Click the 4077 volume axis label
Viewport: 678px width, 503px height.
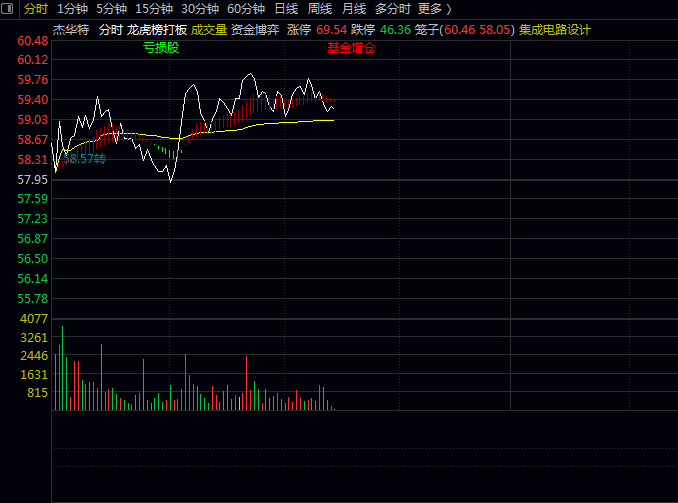click(34, 319)
